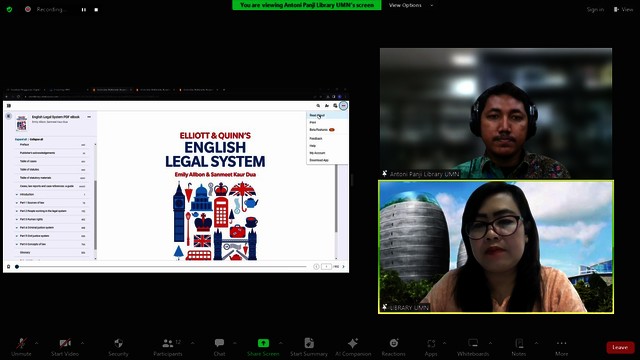
Task: Expand Part 4 Criminal justice system
Action: click(x=17, y=228)
